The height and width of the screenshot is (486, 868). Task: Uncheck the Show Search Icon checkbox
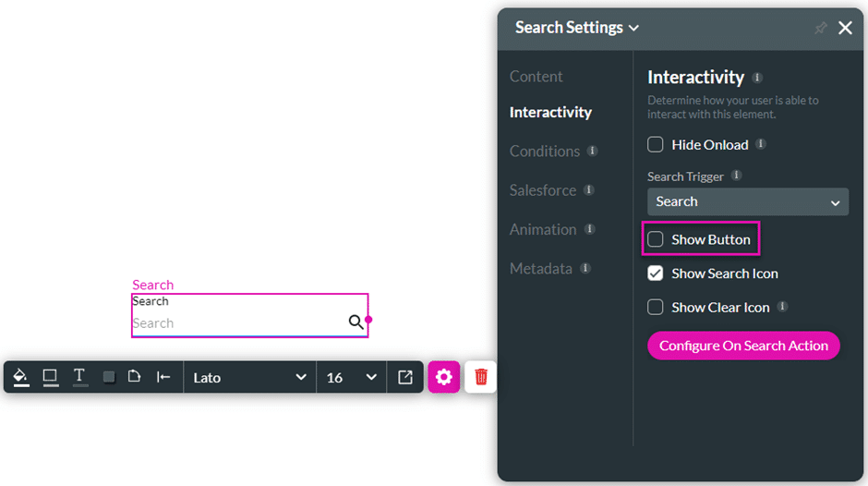(656, 273)
